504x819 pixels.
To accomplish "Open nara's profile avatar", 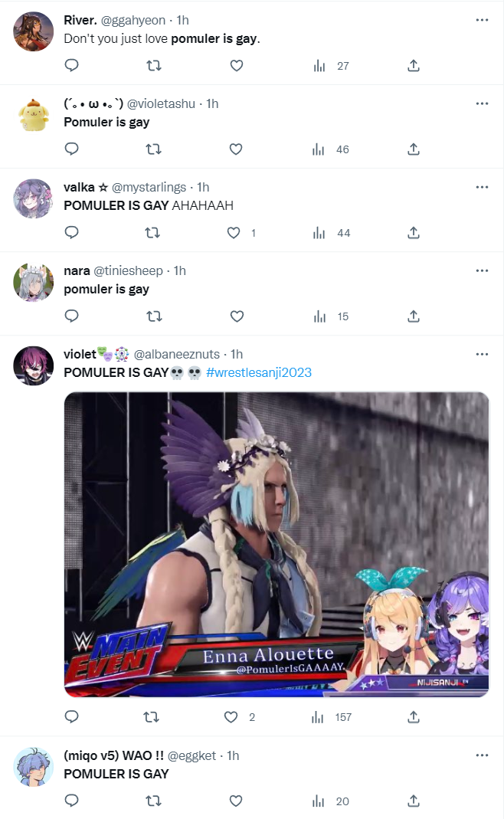I will 34,283.
